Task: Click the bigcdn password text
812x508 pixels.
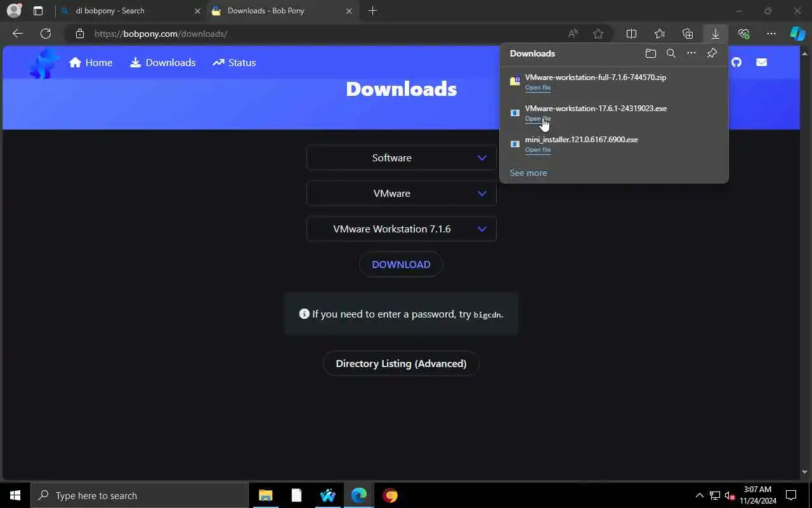Action: pyautogui.click(x=487, y=314)
